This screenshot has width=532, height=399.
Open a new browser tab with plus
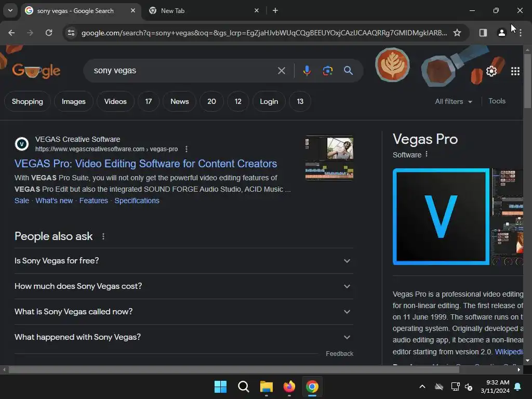[275, 10]
